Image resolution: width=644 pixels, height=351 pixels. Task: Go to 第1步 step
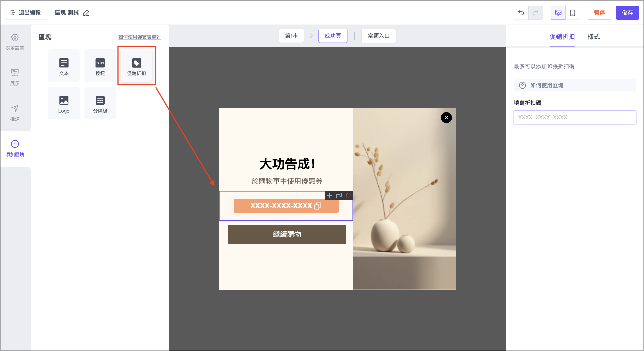click(291, 36)
